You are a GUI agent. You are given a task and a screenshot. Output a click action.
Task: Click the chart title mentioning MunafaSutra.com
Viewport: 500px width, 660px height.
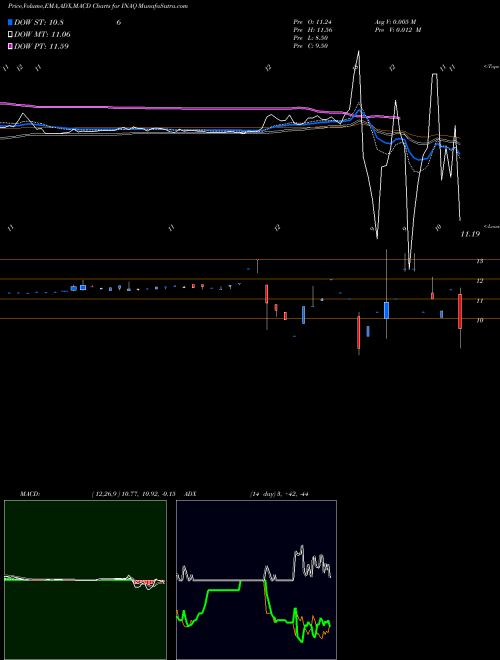[x=98, y=6]
